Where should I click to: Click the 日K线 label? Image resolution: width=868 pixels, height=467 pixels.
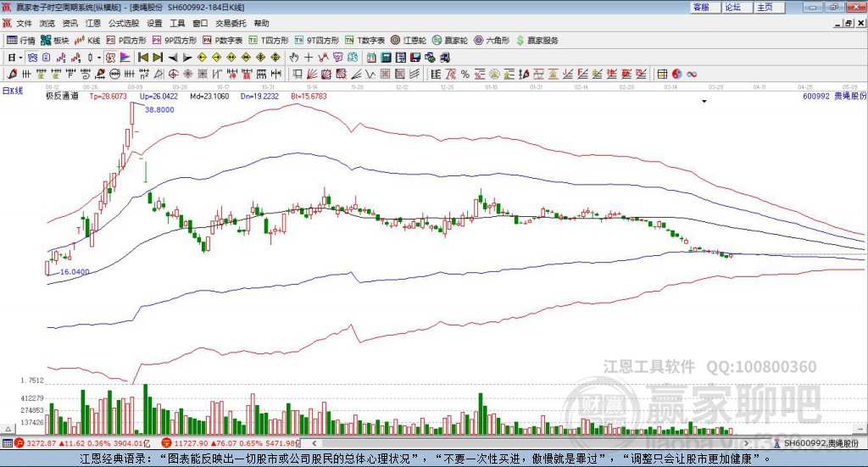click(x=12, y=91)
